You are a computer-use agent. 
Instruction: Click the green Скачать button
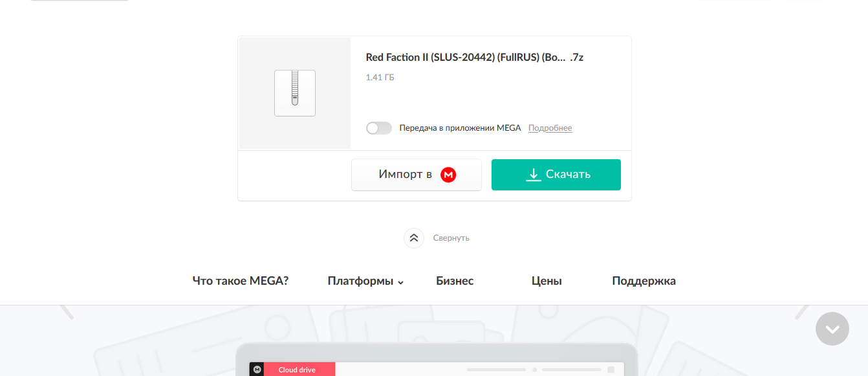coord(556,175)
